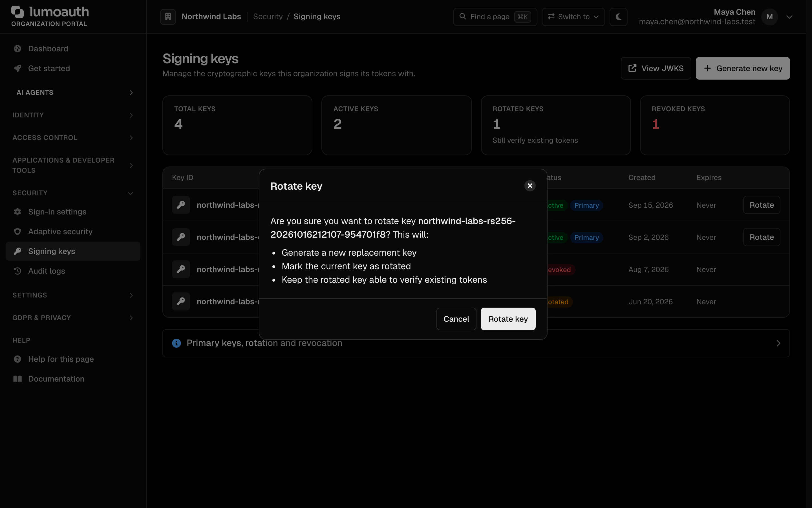This screenshot has width=812, height=508.
Task: Click the Signing keys key icon in sidebar
Action: [x=17, y=251]
